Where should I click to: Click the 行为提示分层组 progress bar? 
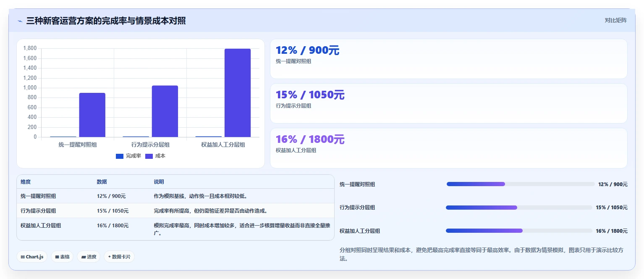tap(519, 208)
